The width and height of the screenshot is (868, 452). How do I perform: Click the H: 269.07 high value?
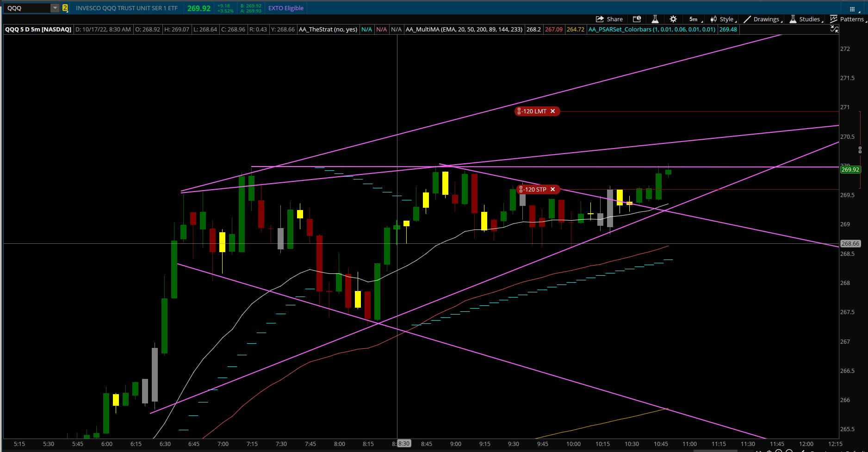[177, 29]
